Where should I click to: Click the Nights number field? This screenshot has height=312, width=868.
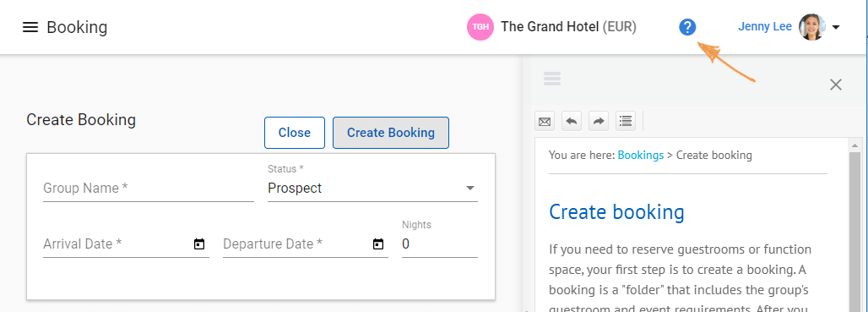pyautogui.click(x=440, y=244)
